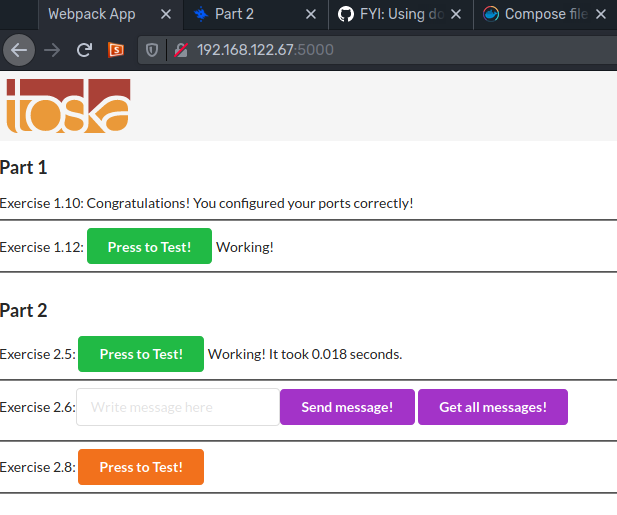Reload the current page
Viewport: 617px width, 515px height.
(x=85, y=50)
